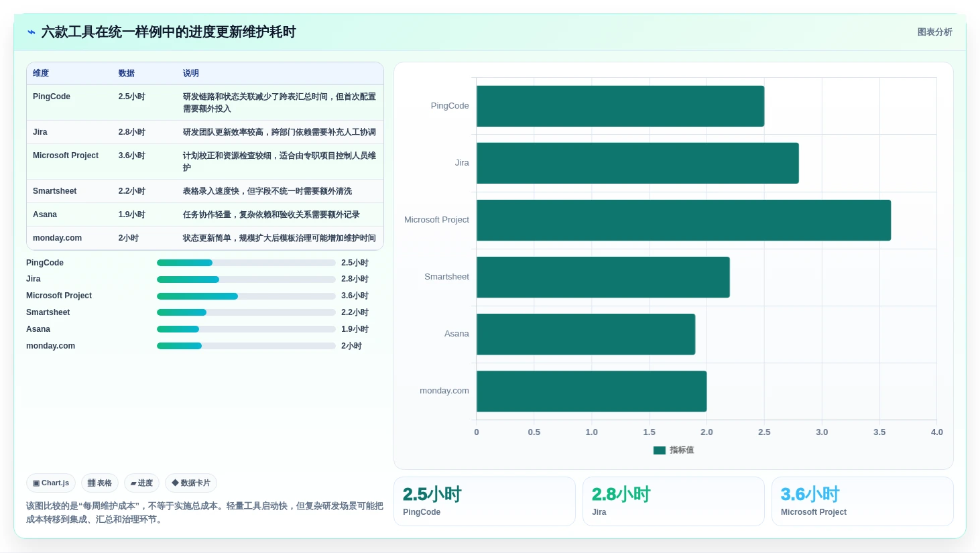Screen dimensions: 980x553
Task: Select the Chart.js tag chip
Action: point(51,483)
